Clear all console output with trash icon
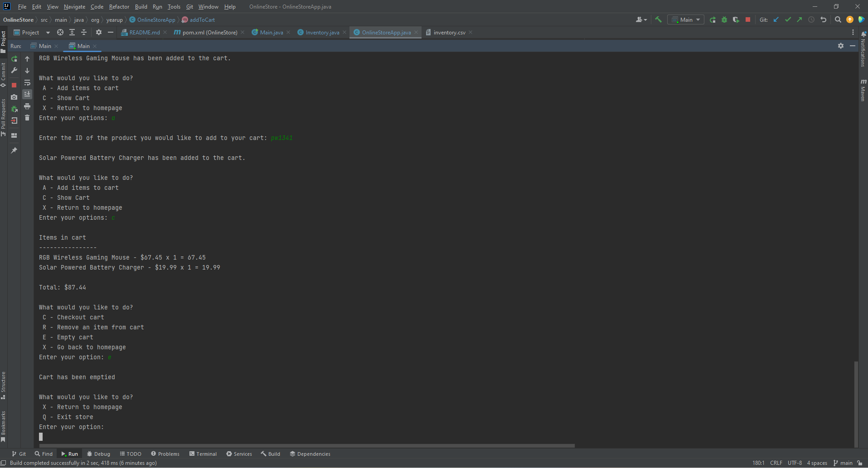The image size is (868, 468). pyautogui.click(x=27, y=118)
